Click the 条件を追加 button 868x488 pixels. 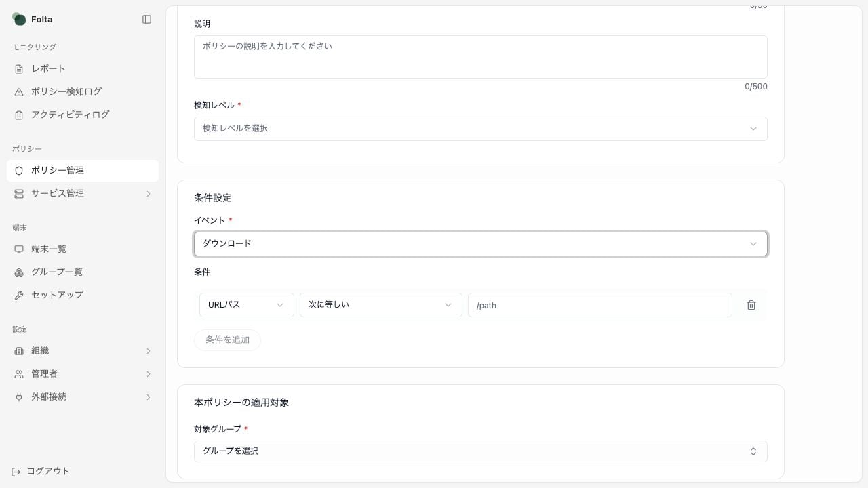[x=227, y=340]
